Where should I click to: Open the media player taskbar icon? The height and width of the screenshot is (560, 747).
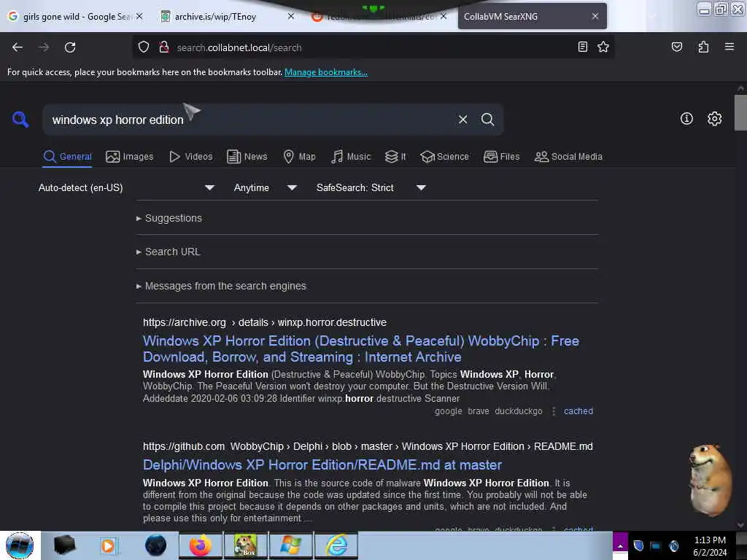pos(108,545)
